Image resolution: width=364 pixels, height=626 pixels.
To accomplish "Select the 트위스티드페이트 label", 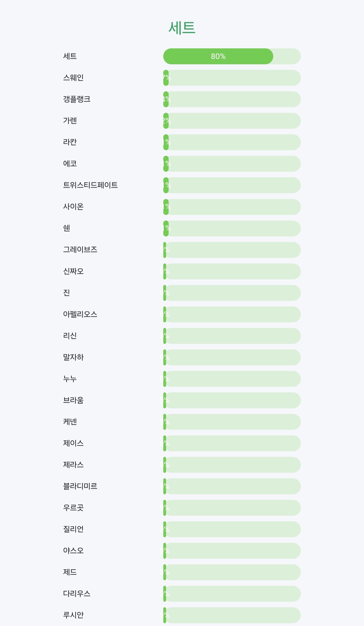I will (90, 185).
